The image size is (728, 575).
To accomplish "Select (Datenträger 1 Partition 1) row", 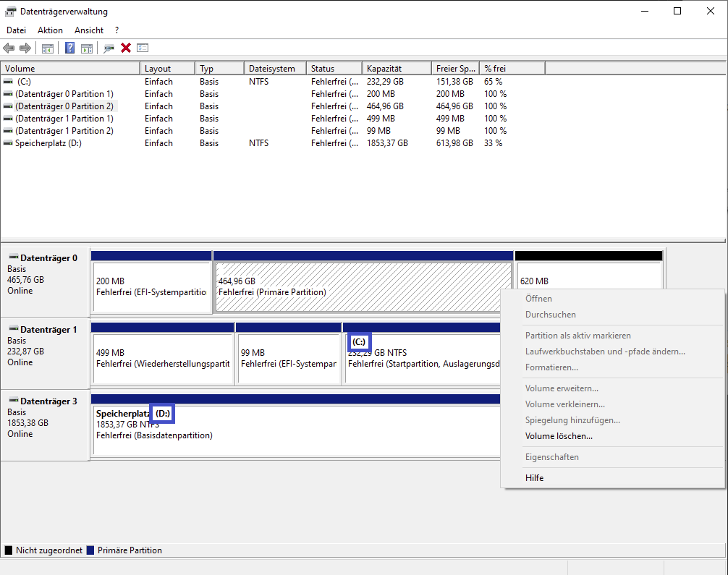I will tap(271, 119).
